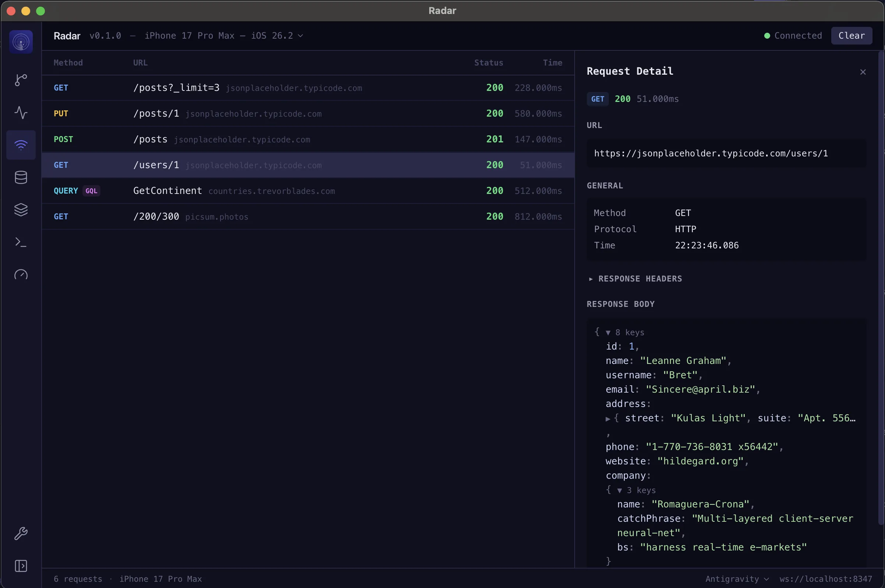Click the GQL badge on QUERY row
The height and width of the screenshot is (588, 885).
click(92, 191)
